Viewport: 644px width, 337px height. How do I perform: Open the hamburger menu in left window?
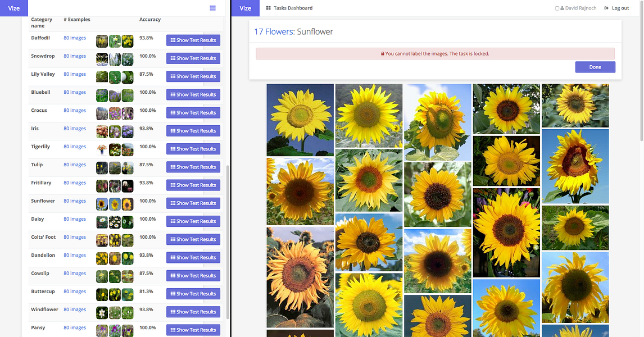(x=213, y=8)
